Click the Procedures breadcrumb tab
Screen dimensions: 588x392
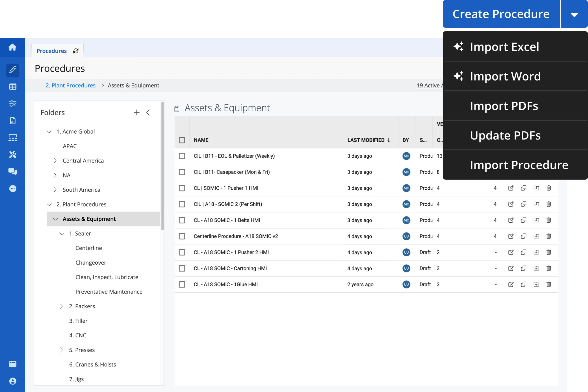click(52, 50)
